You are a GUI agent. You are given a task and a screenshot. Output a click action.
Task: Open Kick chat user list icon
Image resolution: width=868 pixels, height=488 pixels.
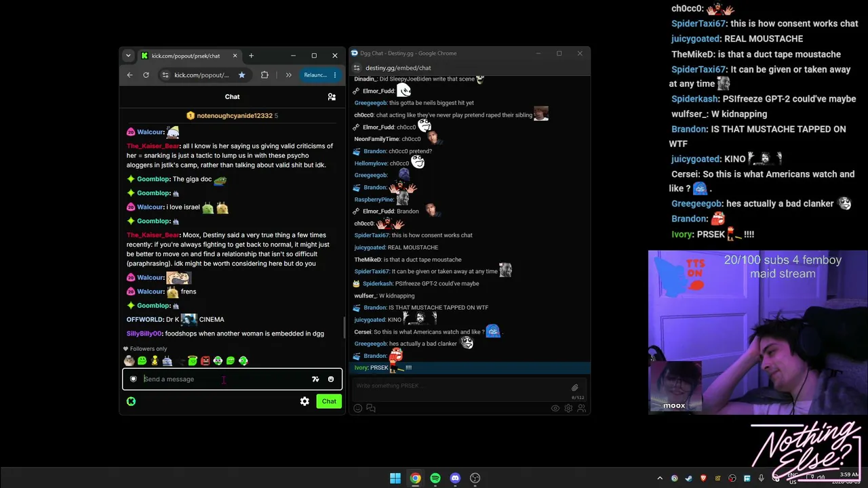coord(332,97)
